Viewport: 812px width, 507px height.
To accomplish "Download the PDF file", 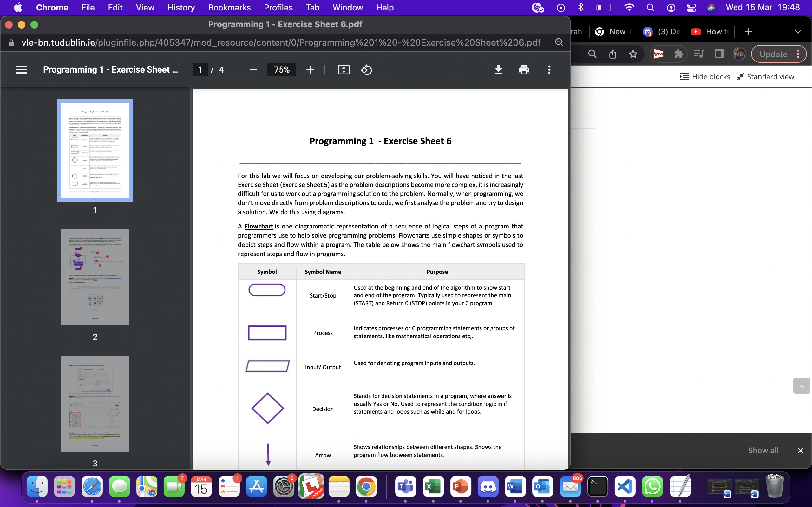I will [x=499, y=69].
